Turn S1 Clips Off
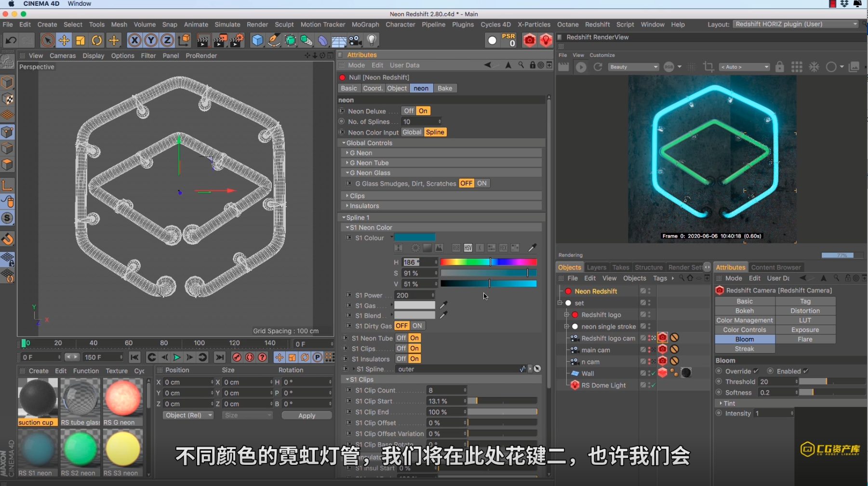 coord(401,348)
